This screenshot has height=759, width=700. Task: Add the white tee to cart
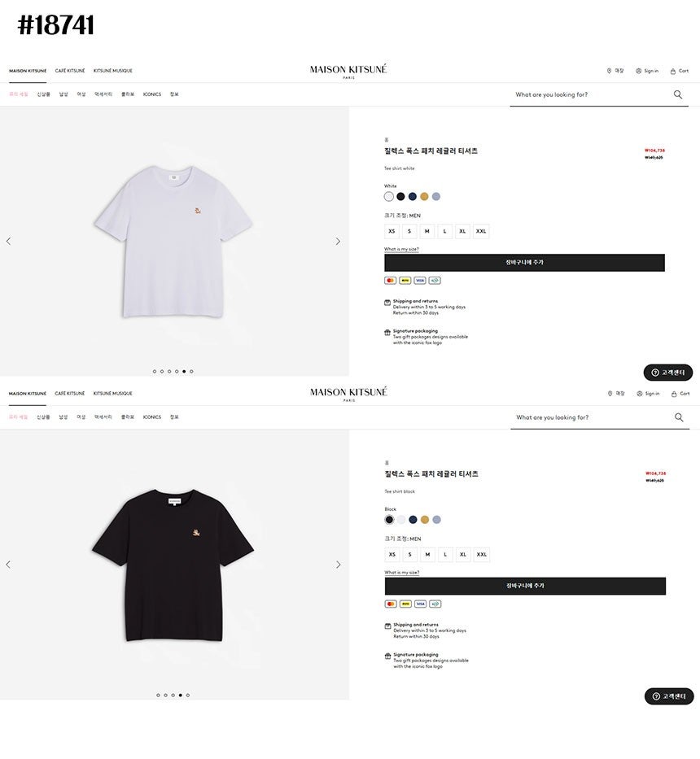[525, 263]
